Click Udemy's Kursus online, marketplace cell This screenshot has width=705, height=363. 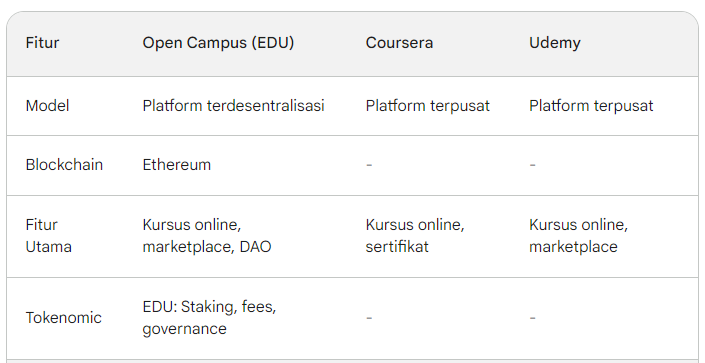coord(578,235)
